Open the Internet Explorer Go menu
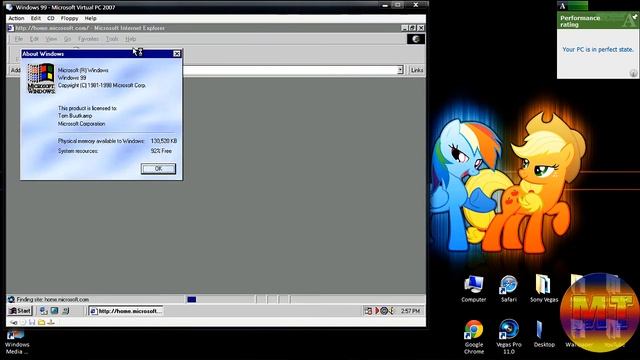This screenshot has width=640, height=360. (67, 39)
